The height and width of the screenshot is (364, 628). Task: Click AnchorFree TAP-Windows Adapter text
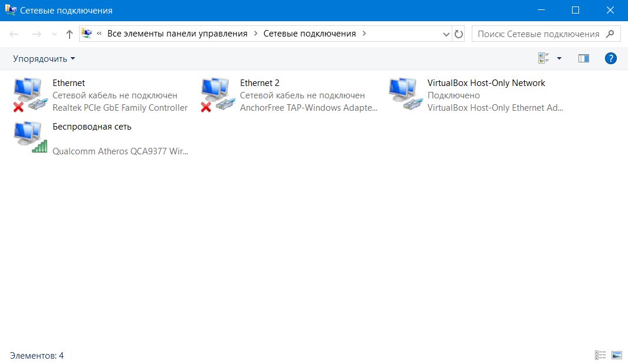(x=309, y=108)
